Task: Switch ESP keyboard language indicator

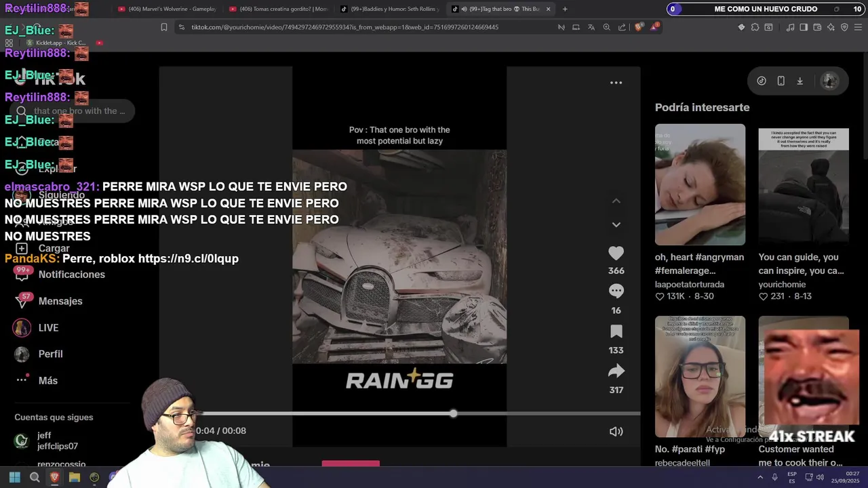Action: click(x=792, y=477)
